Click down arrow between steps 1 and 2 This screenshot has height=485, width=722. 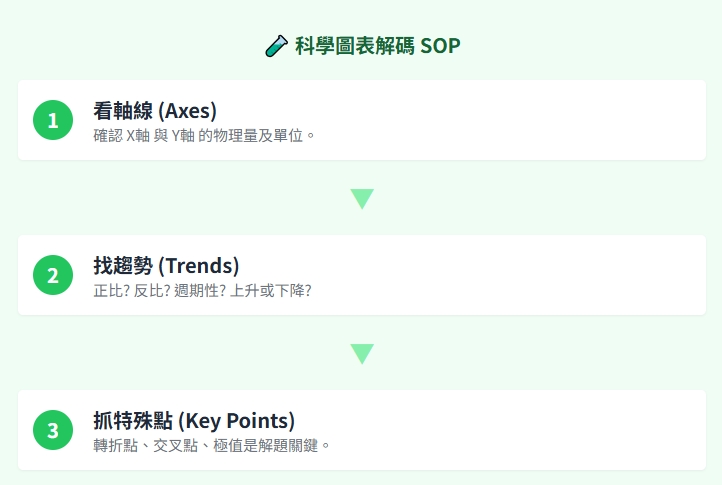362,198
